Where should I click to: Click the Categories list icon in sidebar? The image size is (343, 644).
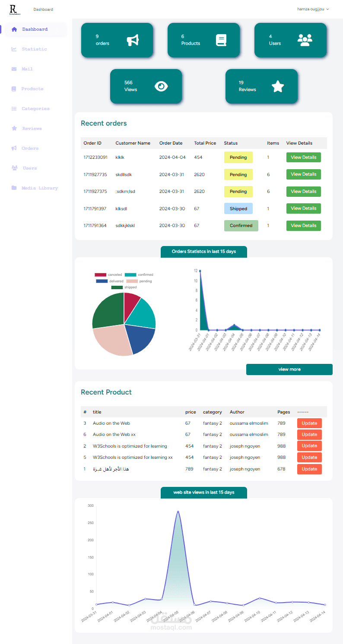point(14,109)
